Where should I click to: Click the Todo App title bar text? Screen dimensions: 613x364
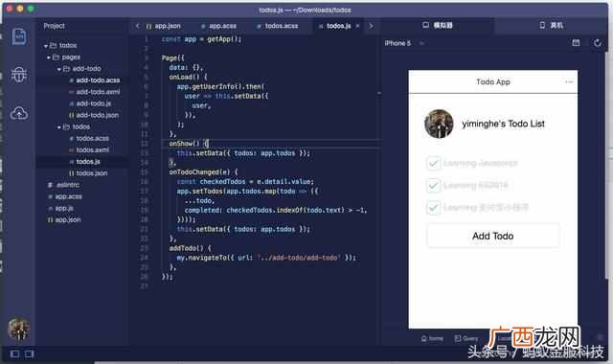tap(493, 81)
